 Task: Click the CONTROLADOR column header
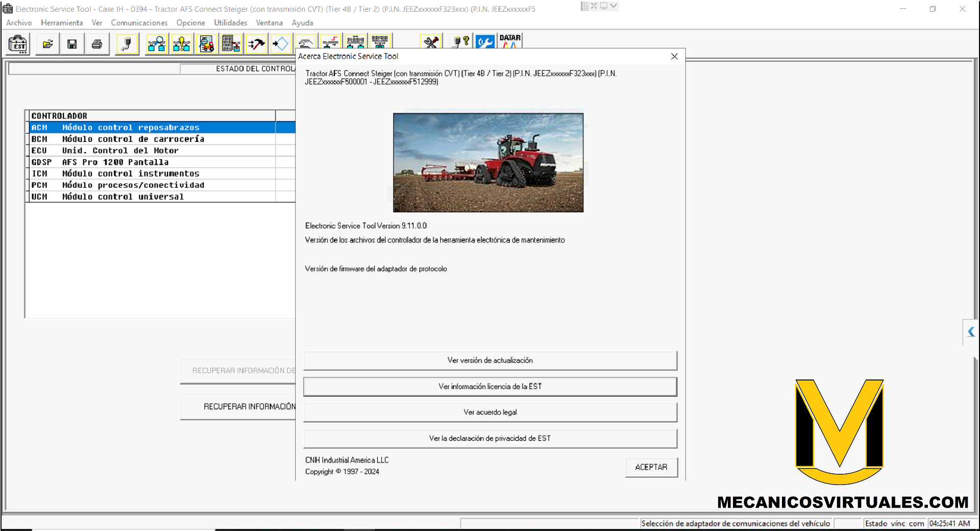point(152,116)
